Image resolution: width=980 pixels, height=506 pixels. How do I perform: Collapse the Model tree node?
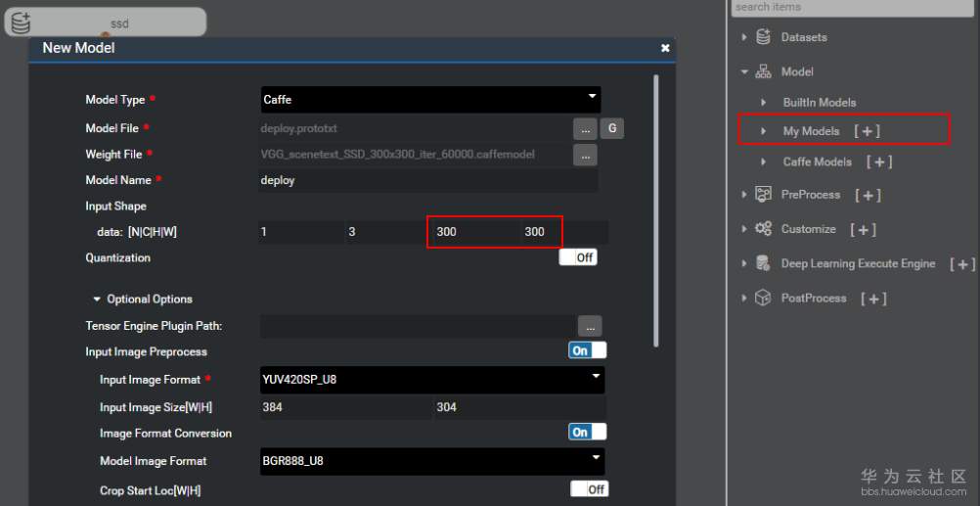coord(743,71)
